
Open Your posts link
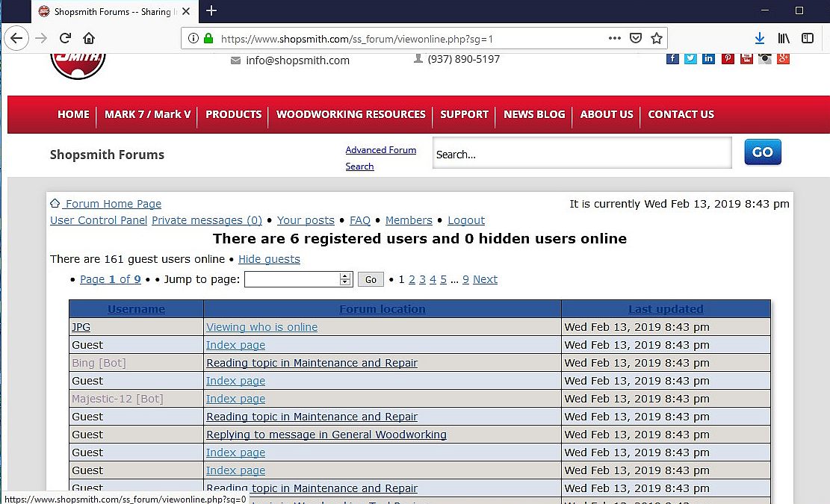(306, 220)
